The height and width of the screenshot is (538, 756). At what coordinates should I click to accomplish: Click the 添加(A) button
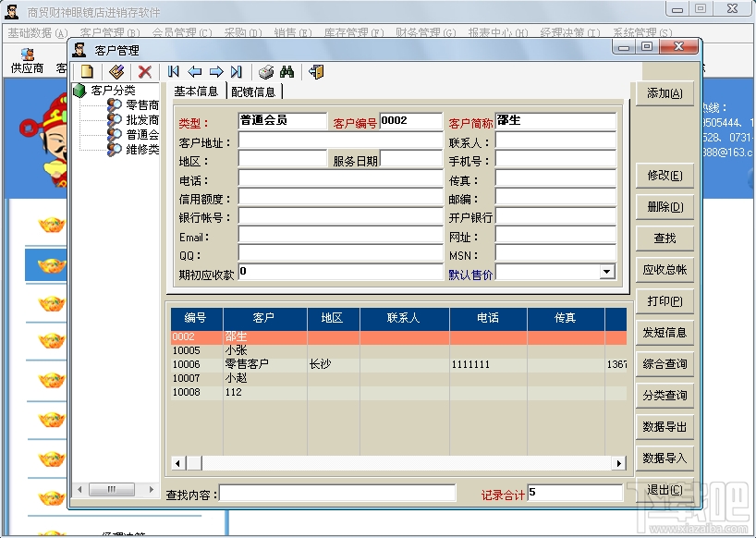coord(665,93)
